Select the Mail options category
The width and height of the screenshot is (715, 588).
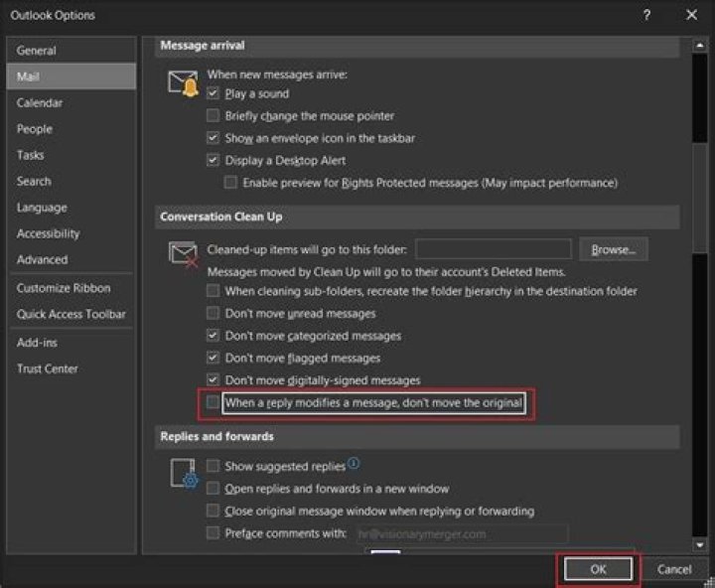pyautogui.click(x=71, y=76)
